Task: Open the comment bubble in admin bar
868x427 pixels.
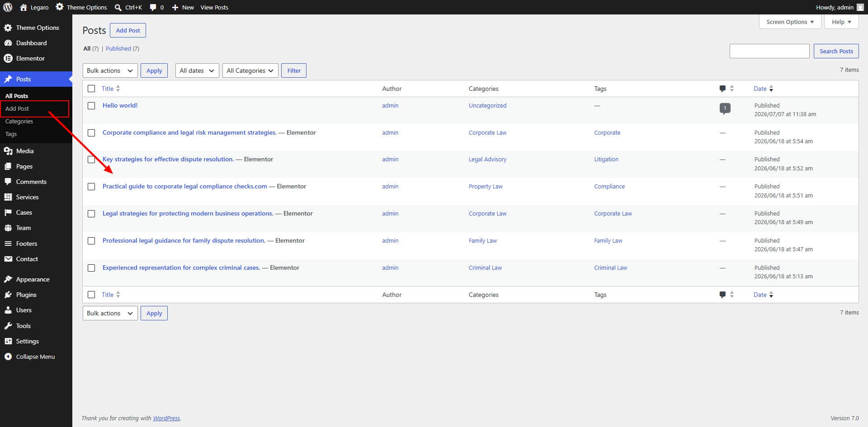Action: (153, 8)
